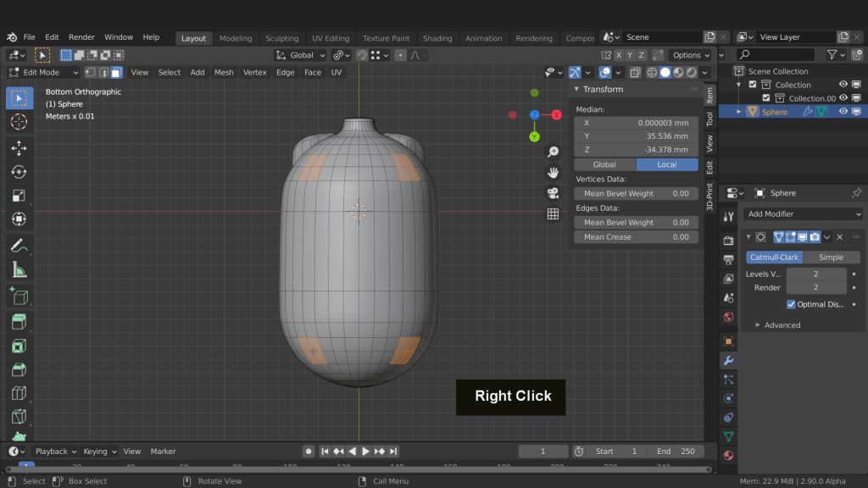Activate the Annotate tool
The image size is (868, 488).
pos(19,246)
